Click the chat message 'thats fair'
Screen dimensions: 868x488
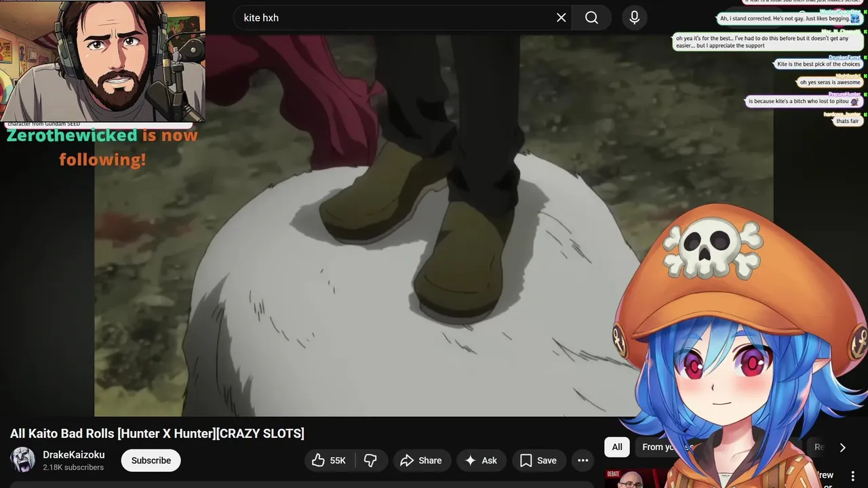847,121
